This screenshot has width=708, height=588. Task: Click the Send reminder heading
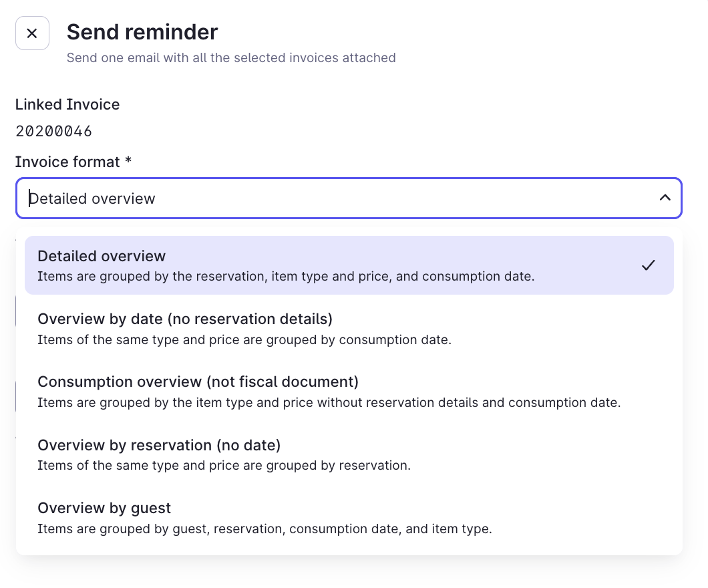point(142,32)
